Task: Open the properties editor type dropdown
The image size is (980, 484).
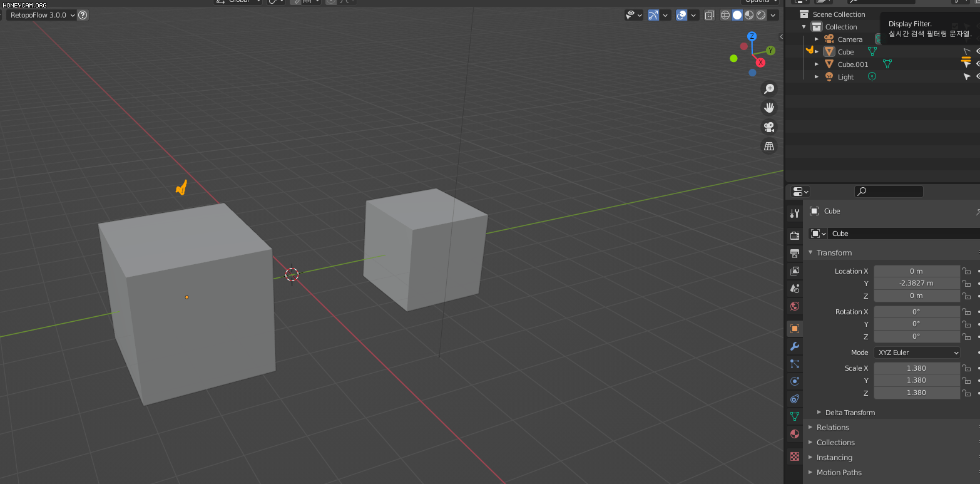Action: pyautogui.click(x=800, y=191)
